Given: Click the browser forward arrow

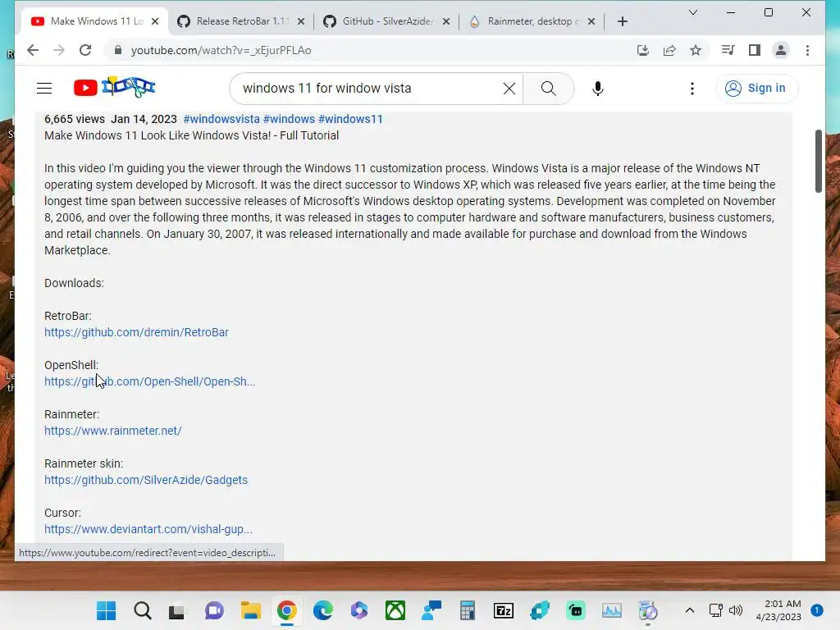Looking at the screenshot, I should [59, 50].
